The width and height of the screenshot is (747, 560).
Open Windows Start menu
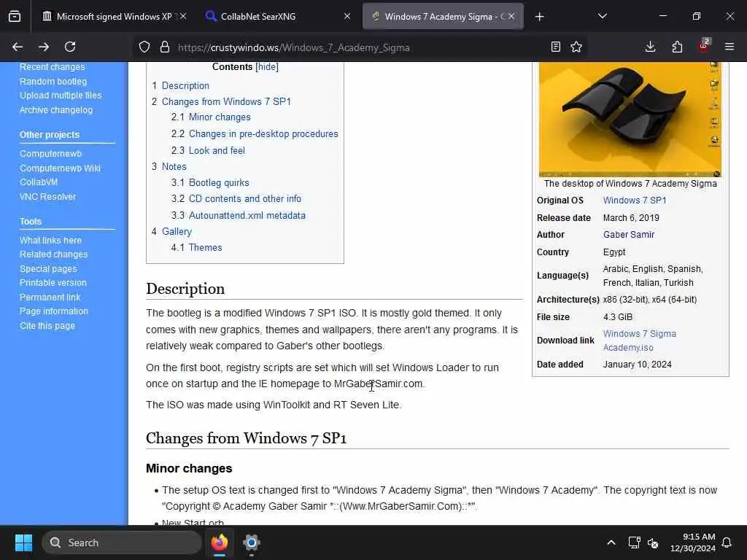[x=23, y=542]
